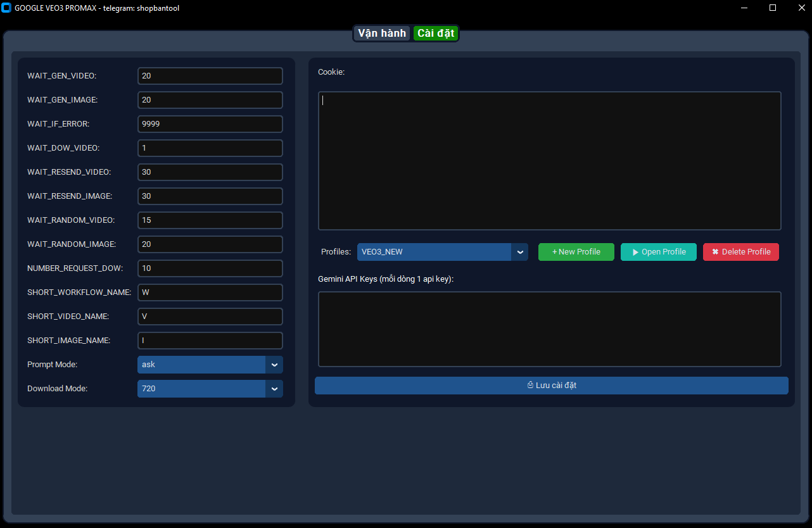Select the WAIT_RESEND_IMAGE field showing 30

click(210, 196)
